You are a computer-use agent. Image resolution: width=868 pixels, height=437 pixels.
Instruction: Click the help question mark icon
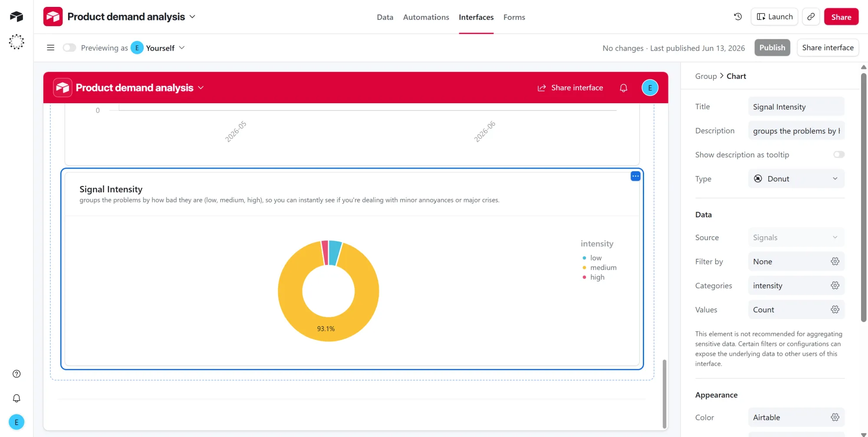coord(16,374)
